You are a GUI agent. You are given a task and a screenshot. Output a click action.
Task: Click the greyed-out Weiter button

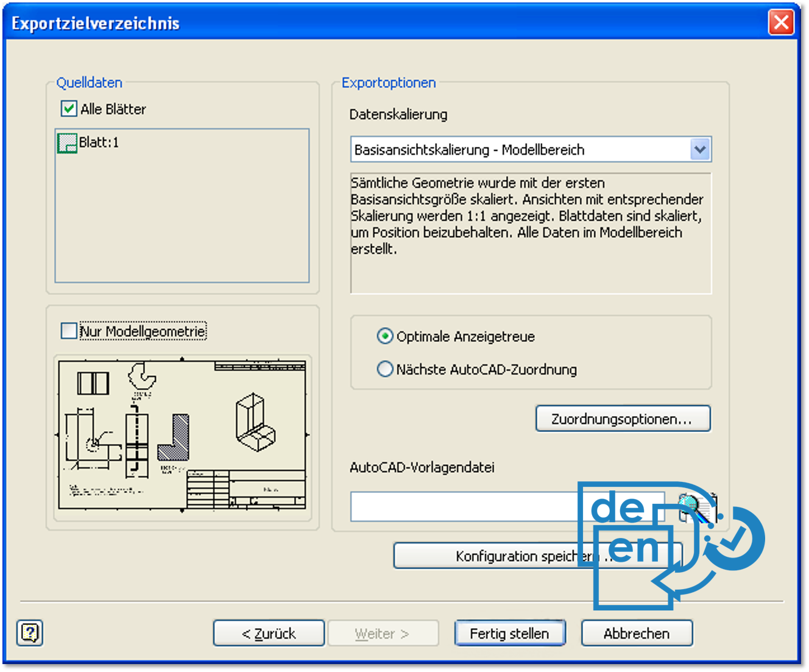[x=383, y=634]
